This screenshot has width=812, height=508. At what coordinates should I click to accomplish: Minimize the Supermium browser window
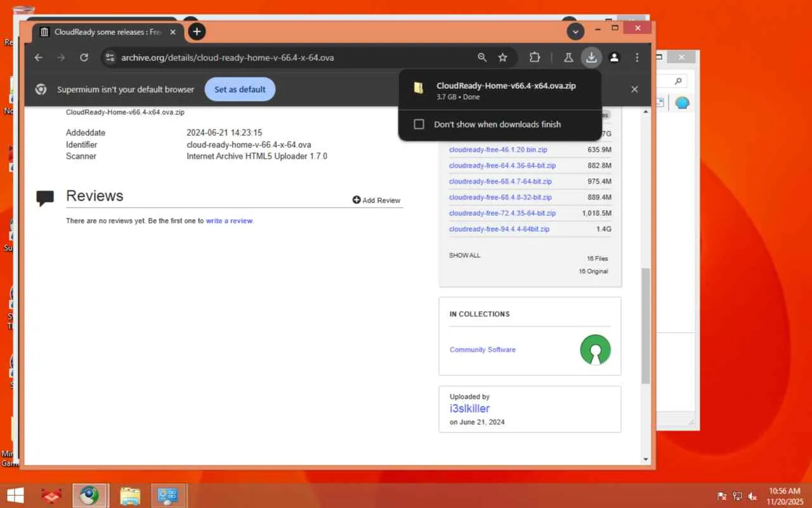(598, 28)
